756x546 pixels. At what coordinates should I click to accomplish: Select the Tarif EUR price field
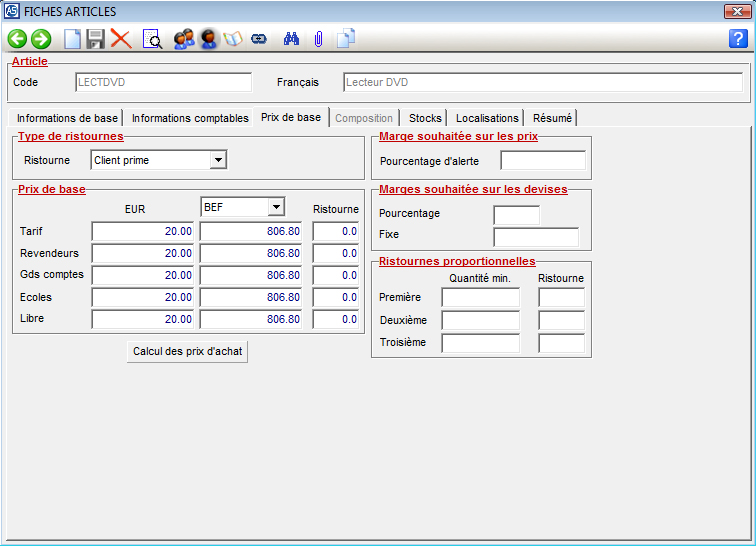tap(143, 231)
